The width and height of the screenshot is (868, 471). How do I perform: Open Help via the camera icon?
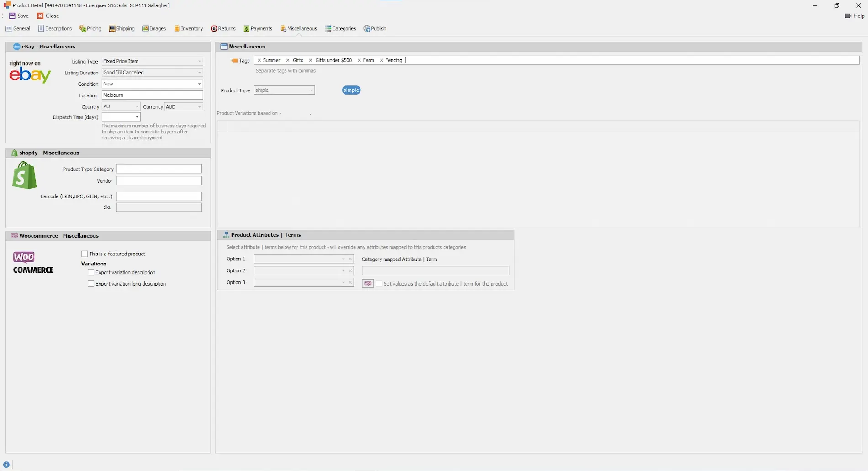coord(848,16)
